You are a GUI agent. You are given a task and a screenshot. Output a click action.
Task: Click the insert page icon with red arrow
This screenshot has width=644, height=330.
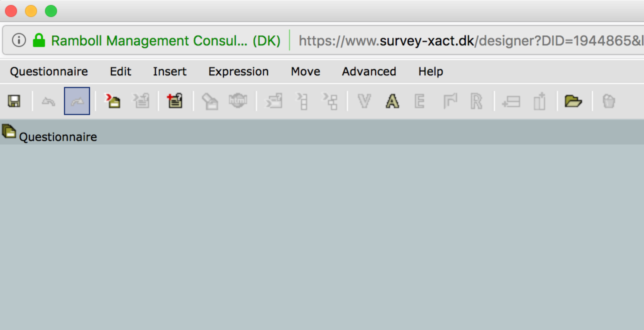pos(112,101)
